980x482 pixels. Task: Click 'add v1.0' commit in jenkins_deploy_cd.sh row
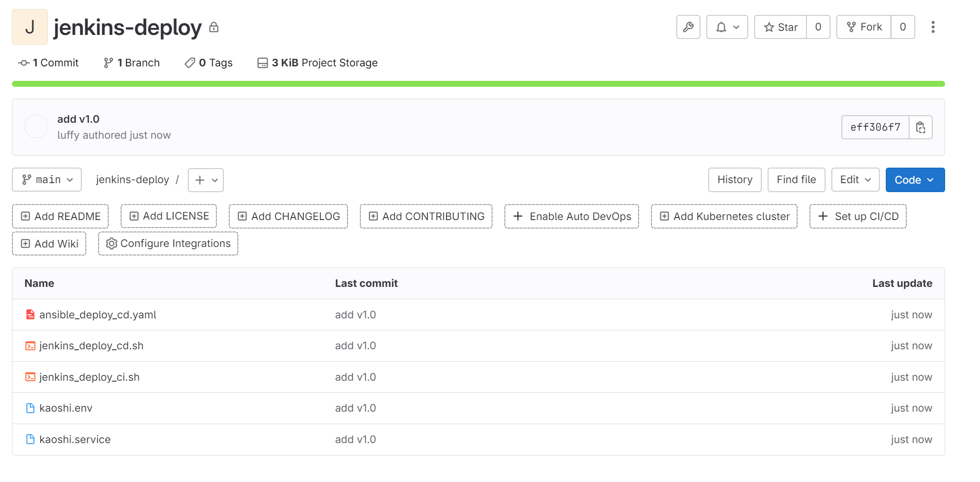tap(355, 346)
